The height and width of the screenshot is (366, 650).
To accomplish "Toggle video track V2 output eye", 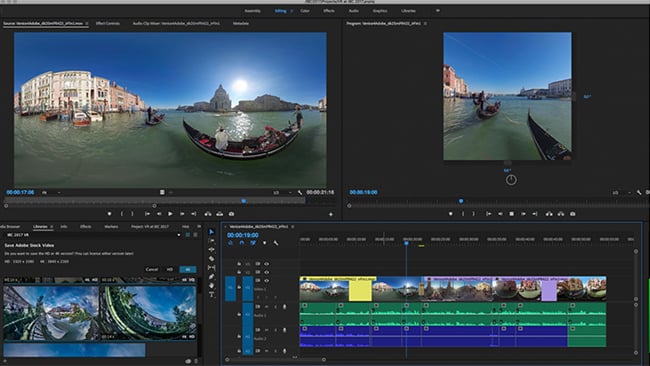I will click(267, 272).
